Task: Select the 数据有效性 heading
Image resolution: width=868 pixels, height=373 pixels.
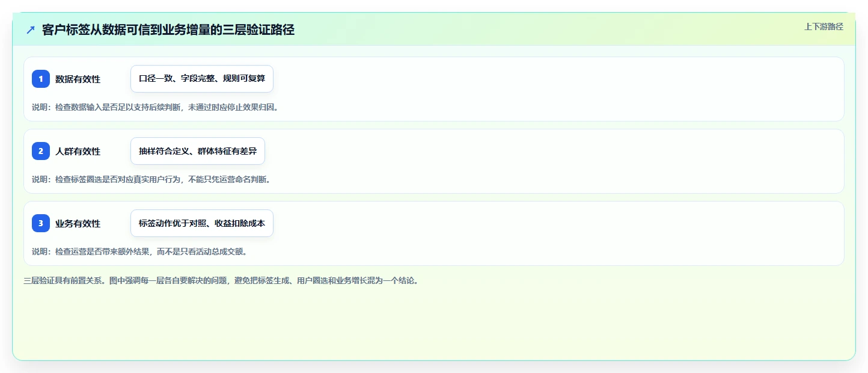Action: pyautogui.click(x=78, y=79)
